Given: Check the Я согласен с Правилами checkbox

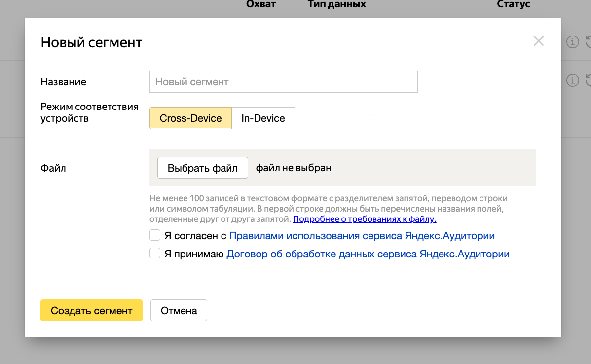Looking at the screenshot, I should (x=155, y=235).
